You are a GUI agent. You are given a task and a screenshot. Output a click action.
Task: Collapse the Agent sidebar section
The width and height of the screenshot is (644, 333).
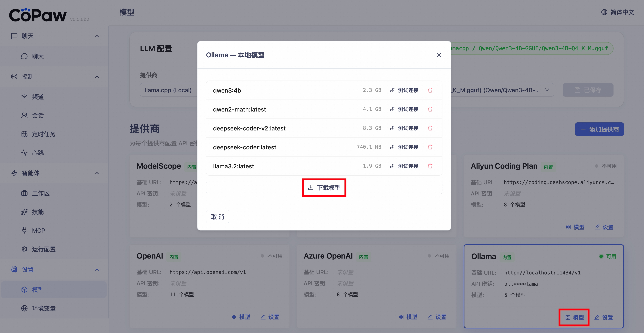(97, 173)
